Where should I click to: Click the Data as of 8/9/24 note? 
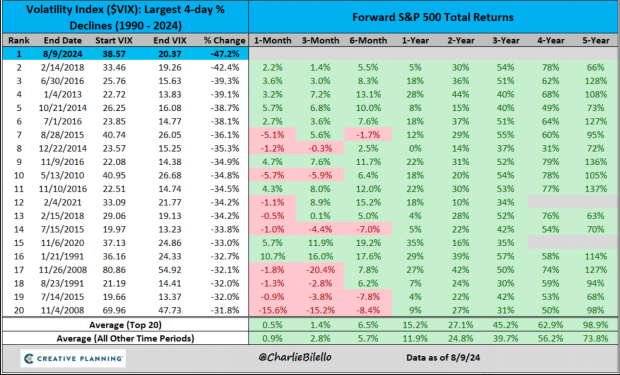[x=443, y=358]
